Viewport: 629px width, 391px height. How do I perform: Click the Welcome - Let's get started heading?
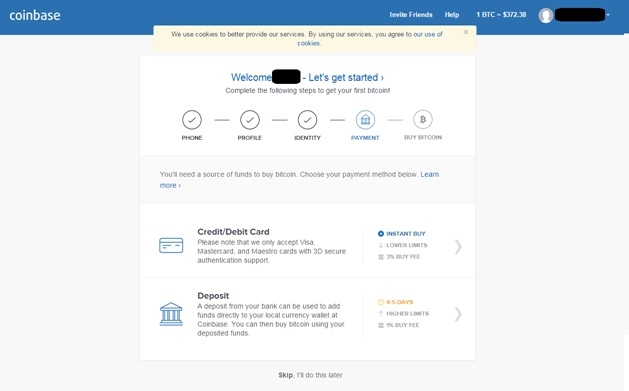(307, 77)
